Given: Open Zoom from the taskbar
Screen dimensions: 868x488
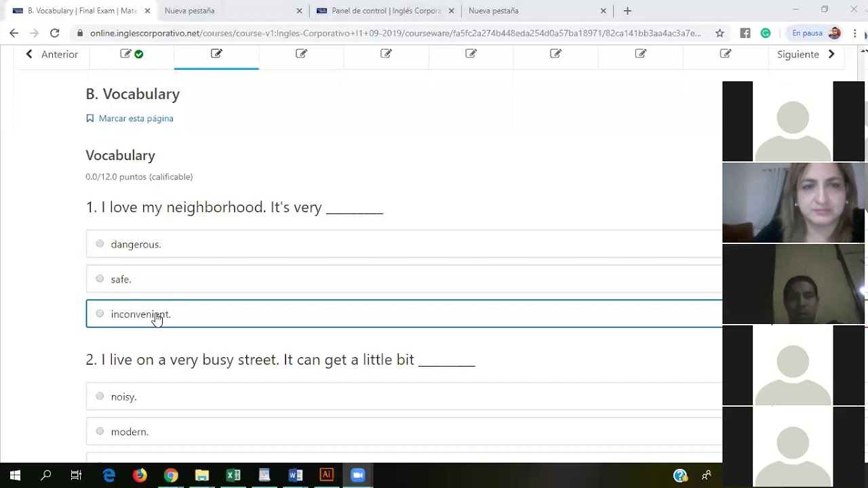Looking at the screenshot, I should tap(358, 475).
